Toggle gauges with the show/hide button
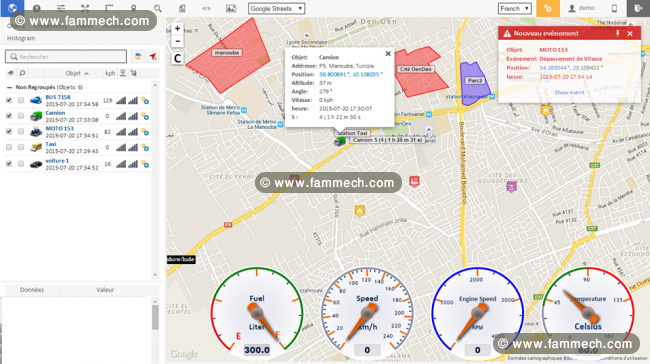This screenshot has width=650, height=364. tap(181, 260)
